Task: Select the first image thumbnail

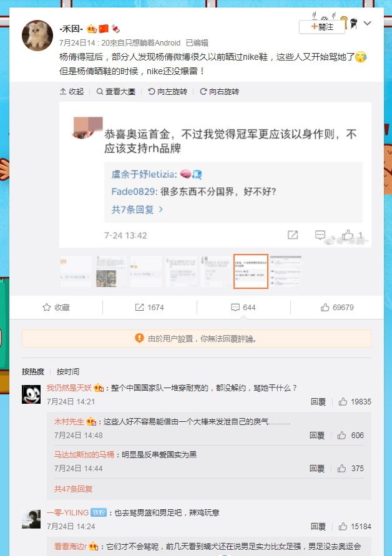Action: click(x=76, y=271)
